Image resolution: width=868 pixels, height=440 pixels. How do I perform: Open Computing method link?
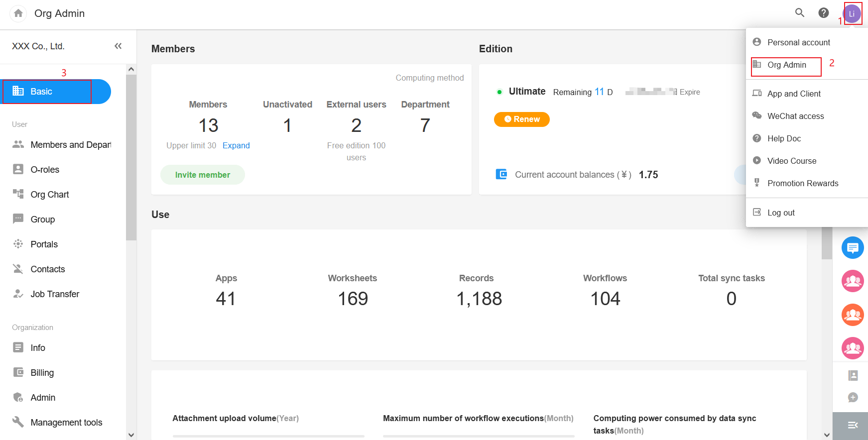point(429,78)
